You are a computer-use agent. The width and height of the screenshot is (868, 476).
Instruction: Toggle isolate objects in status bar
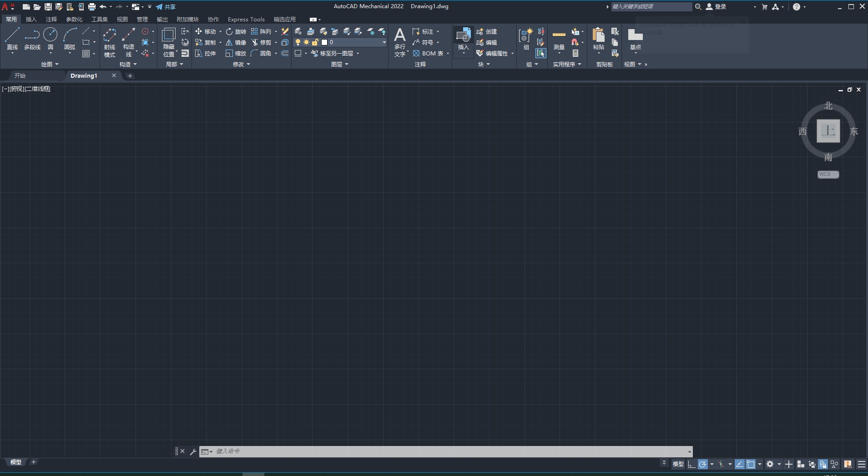click(834, 464)
